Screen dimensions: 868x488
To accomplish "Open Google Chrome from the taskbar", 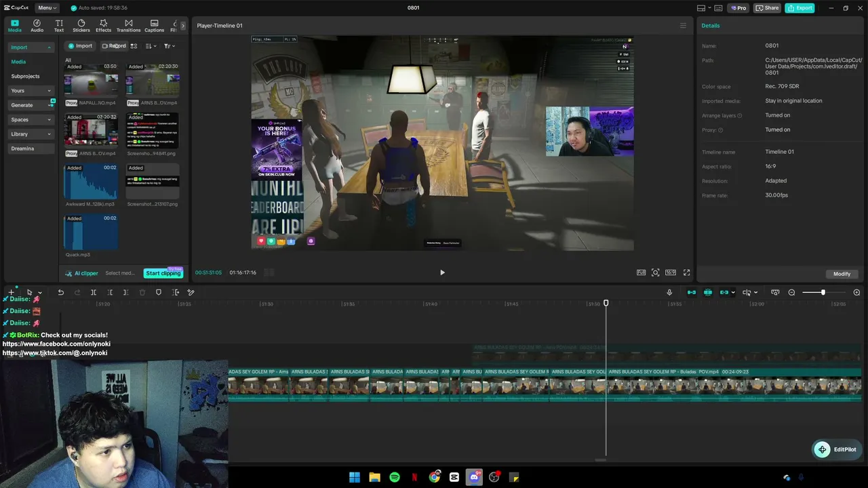I will point(434,477).
